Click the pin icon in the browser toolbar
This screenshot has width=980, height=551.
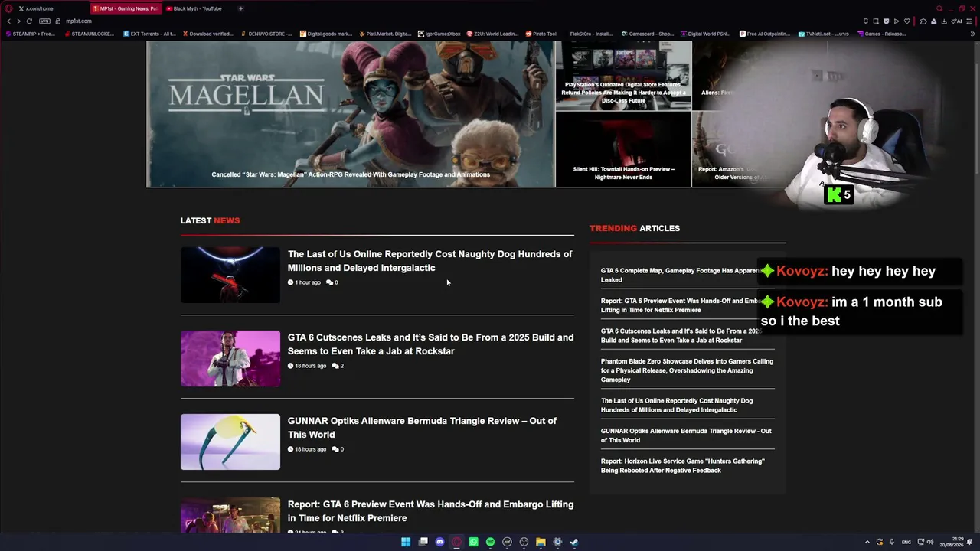(x=865, y=21)
